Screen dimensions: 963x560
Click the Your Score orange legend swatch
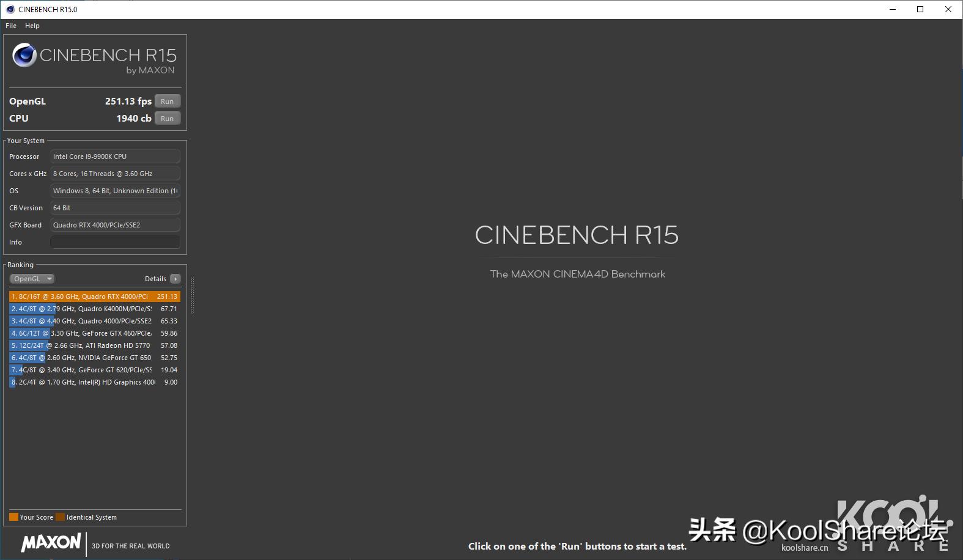13,517
